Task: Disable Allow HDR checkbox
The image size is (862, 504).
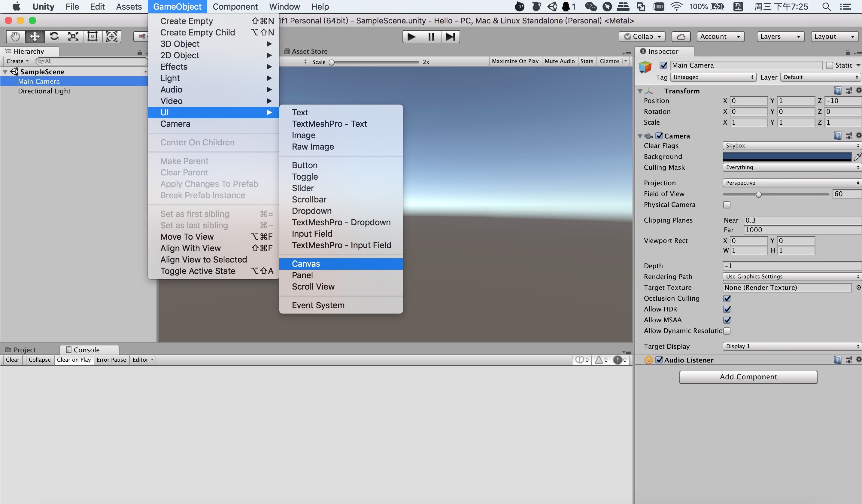Action: 727,309
